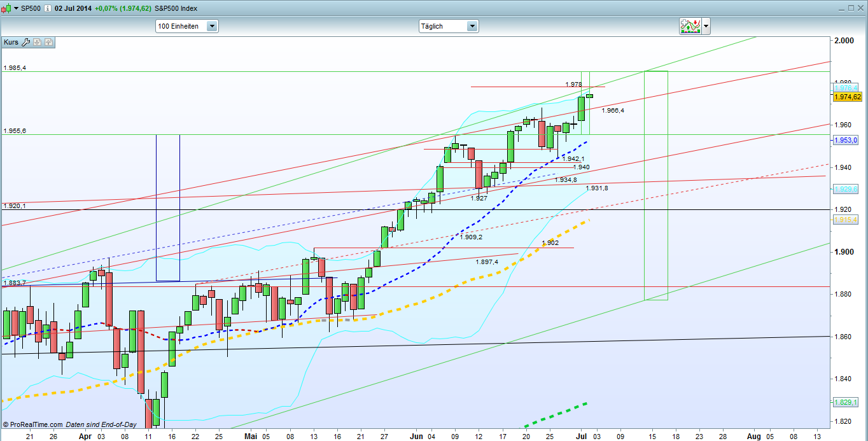Click the 1.978 resistance label
Viewport: 868px width, 441px height.
click(573, 84)
